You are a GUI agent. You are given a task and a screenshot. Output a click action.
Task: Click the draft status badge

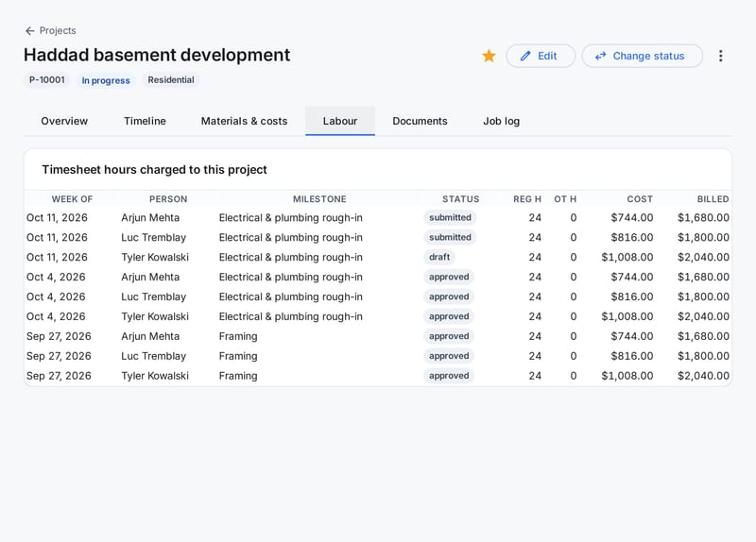point(439,257)
